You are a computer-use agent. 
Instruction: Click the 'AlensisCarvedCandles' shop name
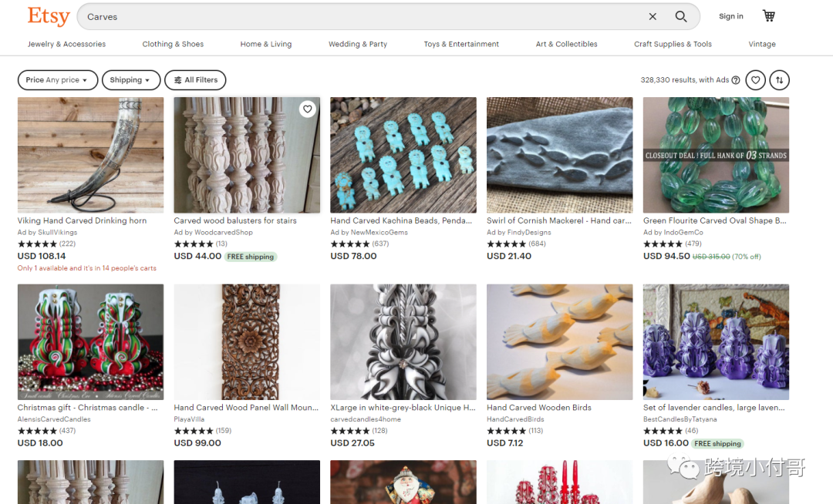pyautogui.click(x=54, y=419)
